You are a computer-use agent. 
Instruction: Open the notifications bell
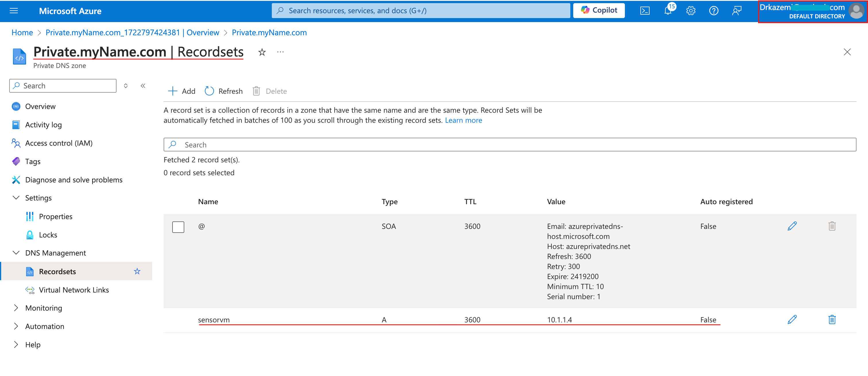(x=668, y=11)
